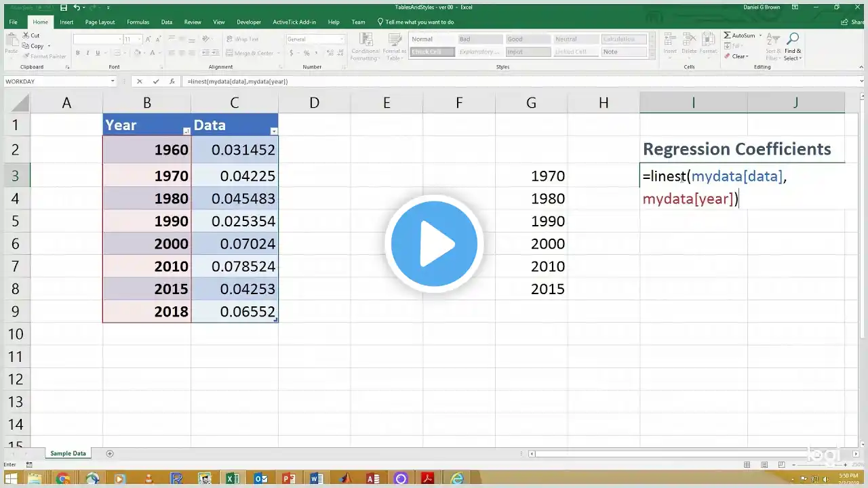Screen dimensions: 868x488
Task: Select the cell with year 2018
Action: 147,311
